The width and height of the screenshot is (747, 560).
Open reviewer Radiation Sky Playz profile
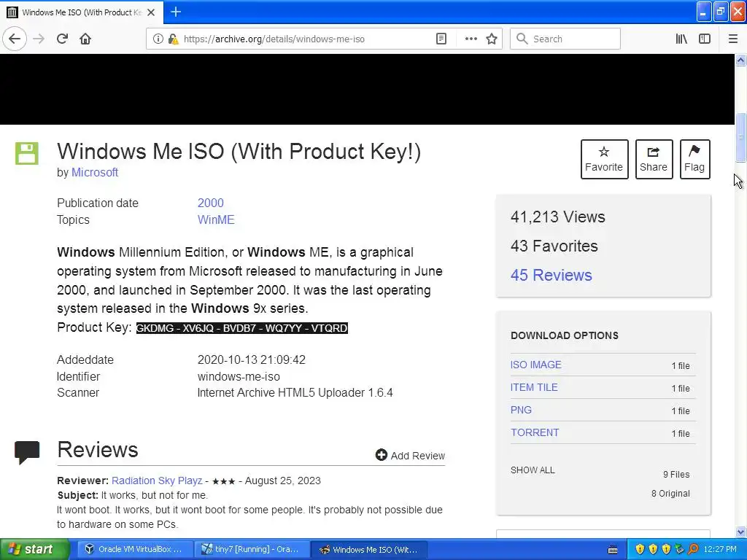tap(157, 481)
